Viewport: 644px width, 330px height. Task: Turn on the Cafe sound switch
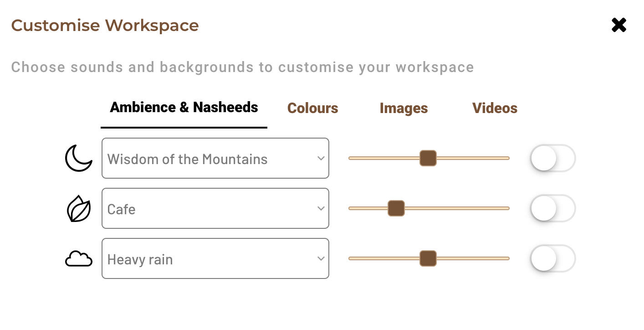coord(552,208)
